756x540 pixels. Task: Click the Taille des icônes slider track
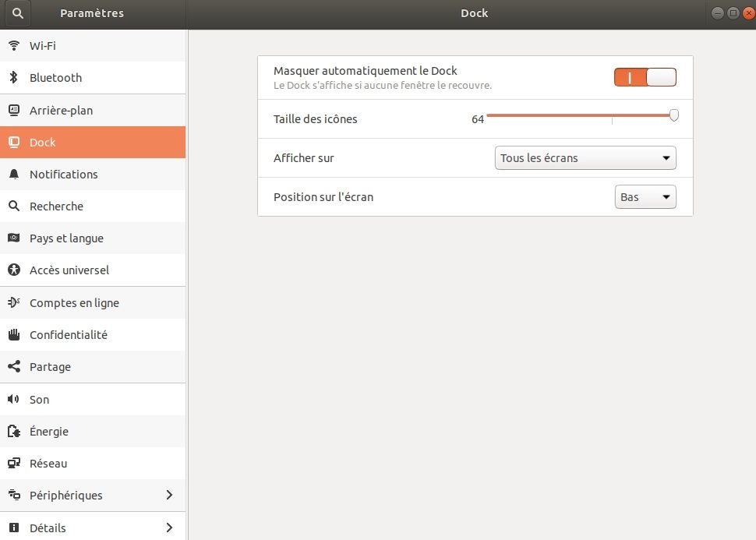point(582,115)
